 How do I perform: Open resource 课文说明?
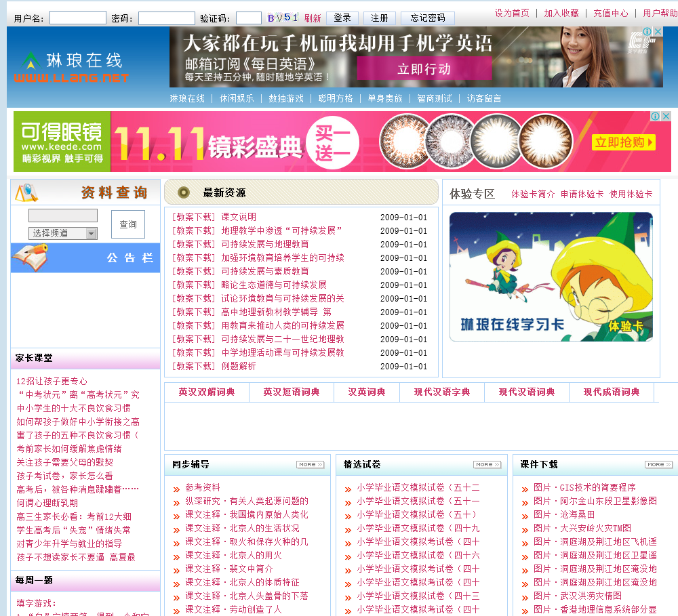coord(239,217)
